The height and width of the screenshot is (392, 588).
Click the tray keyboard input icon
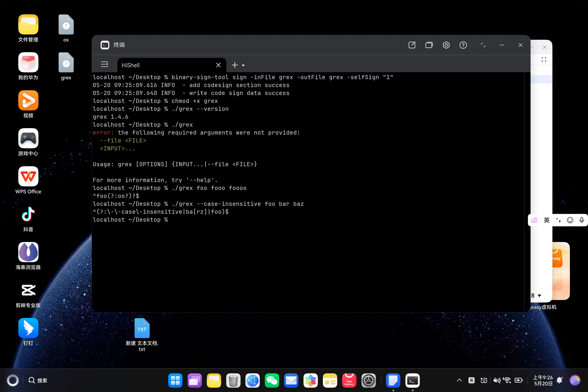click(x=484, y=380)
